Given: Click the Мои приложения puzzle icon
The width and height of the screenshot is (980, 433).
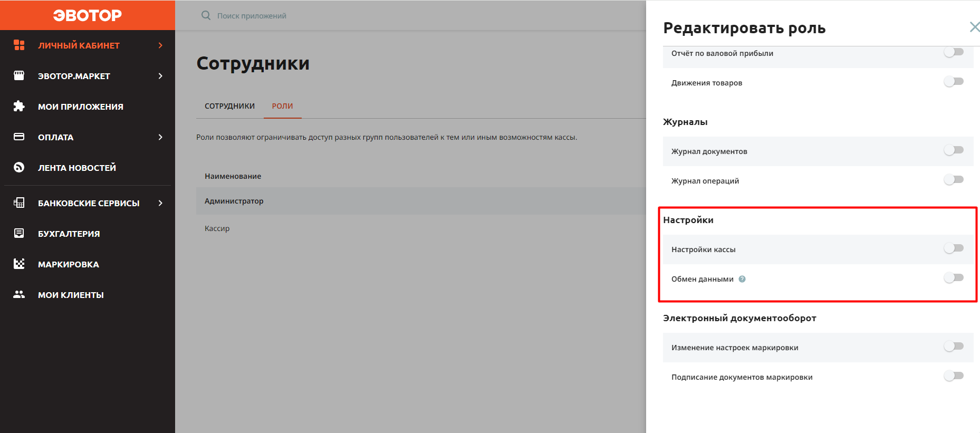Looking at the screenshot, I should click(x=19, y=107).
